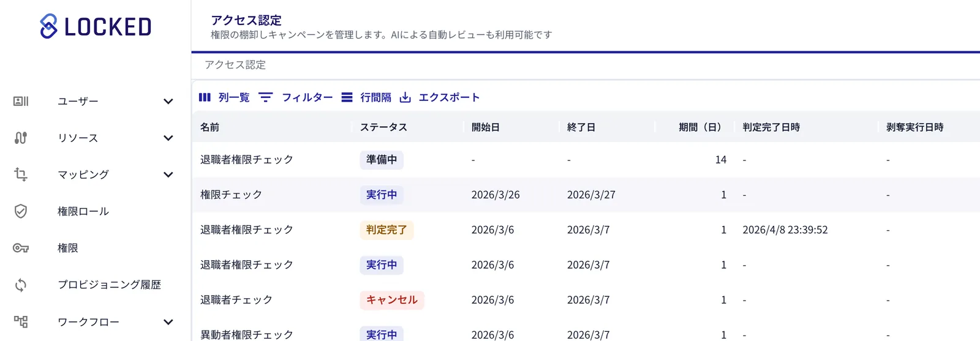Click the 2026/3/27 end date cell
This screenshot has width=980, height=341.
[591, 195]
